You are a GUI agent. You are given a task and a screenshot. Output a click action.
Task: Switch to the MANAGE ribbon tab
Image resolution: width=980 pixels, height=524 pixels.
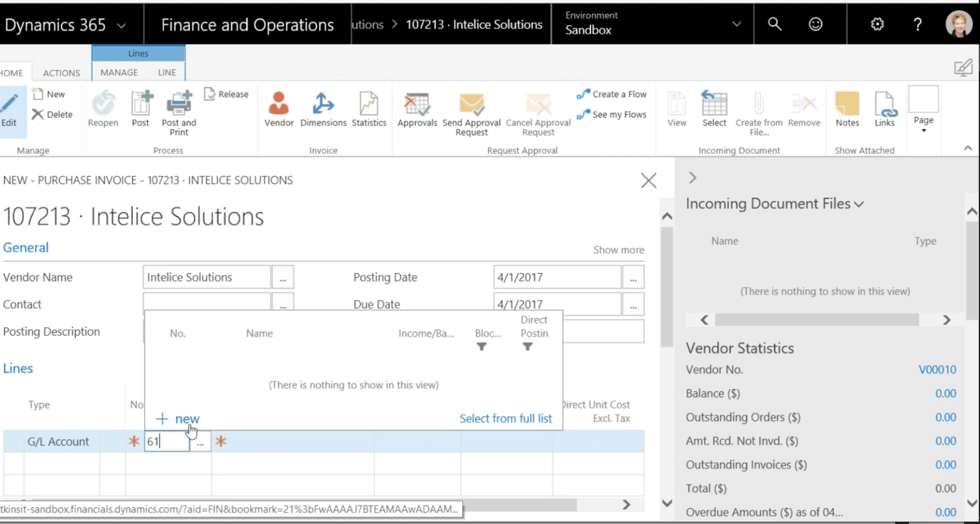click(x=119, y=72)
